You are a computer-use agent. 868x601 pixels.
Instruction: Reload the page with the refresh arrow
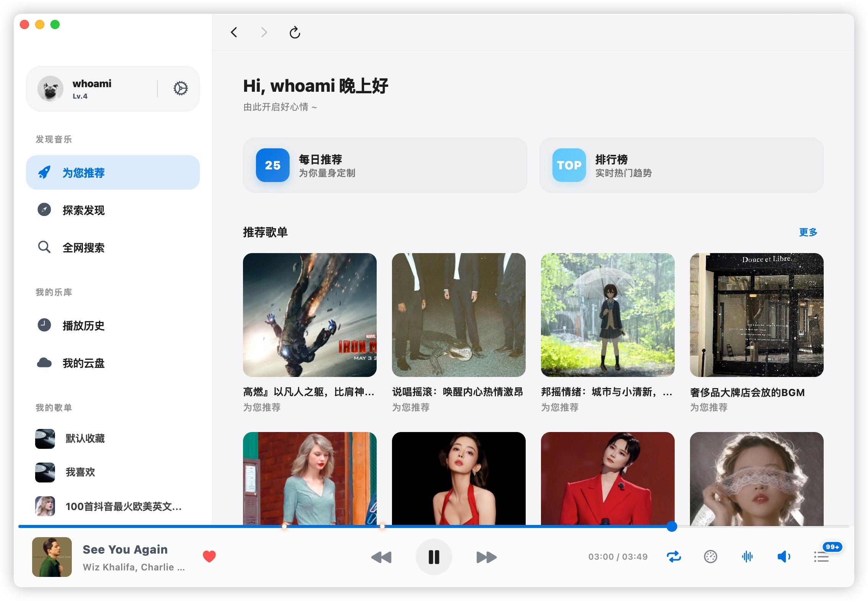click(x=294, y=32)
